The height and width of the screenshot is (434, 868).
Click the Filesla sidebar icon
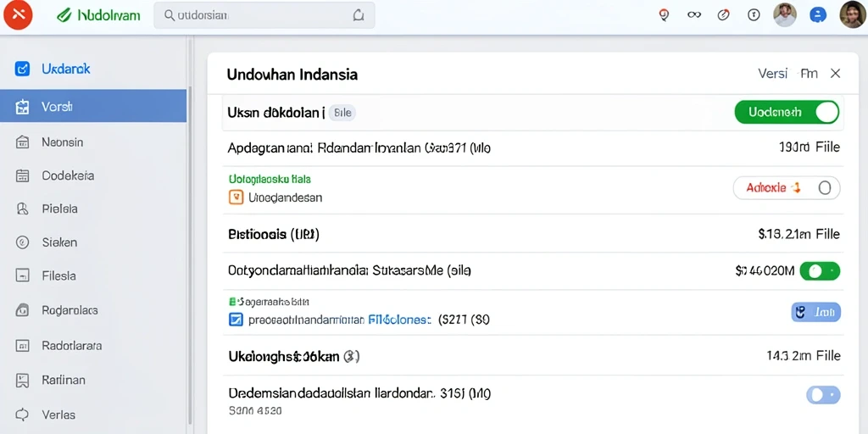(22, 275)
